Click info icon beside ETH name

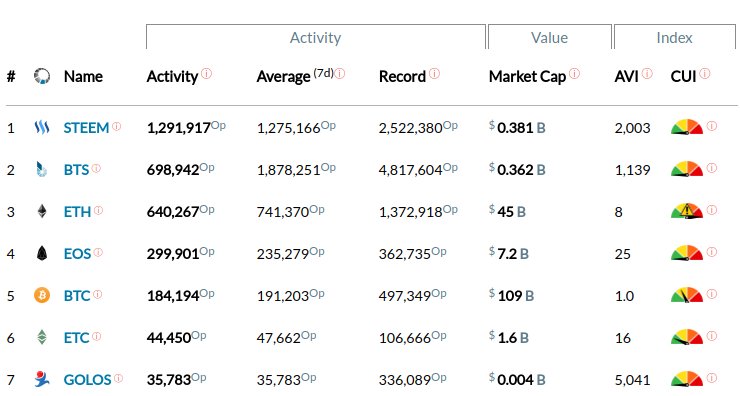pos(98,210)
